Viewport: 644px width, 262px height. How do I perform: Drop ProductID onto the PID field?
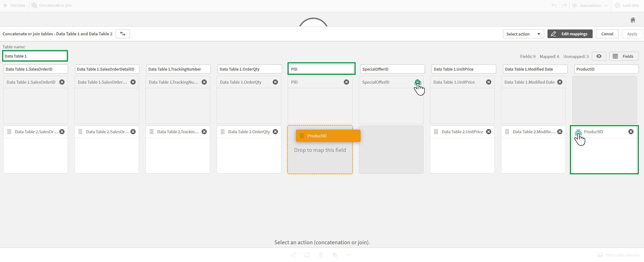pyautogui.click(x=320, y=150)
